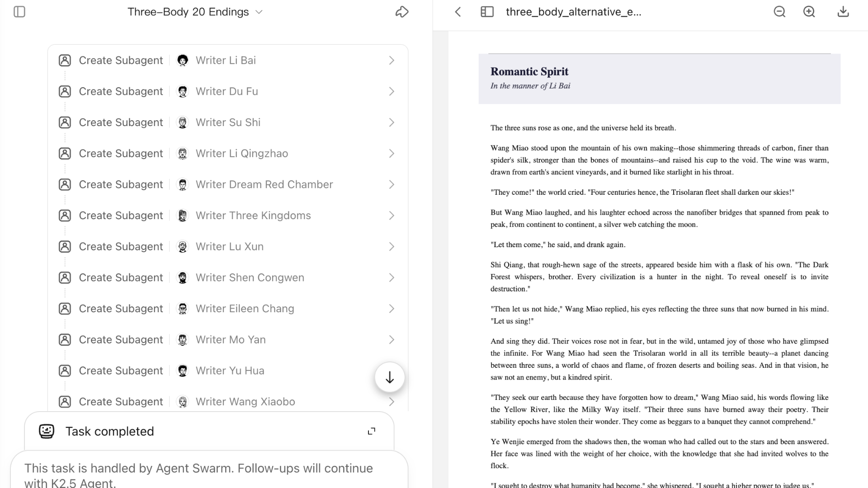The height and width of the screenshot is (488, 868).
Task: Expand the Writer Su Shi subagent chevron
Action: tap(392, 122)
